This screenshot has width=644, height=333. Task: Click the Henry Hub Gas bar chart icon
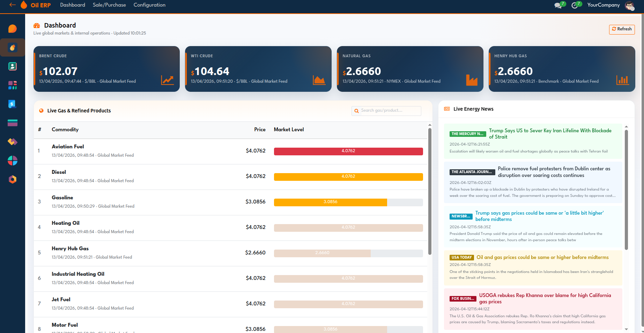[x=623, y=80]
